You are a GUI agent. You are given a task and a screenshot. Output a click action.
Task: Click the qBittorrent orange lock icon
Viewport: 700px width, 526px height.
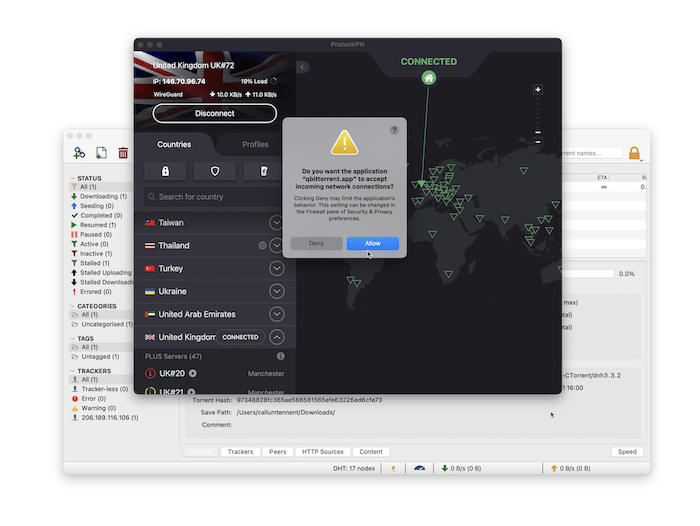[x=634, y=153]
